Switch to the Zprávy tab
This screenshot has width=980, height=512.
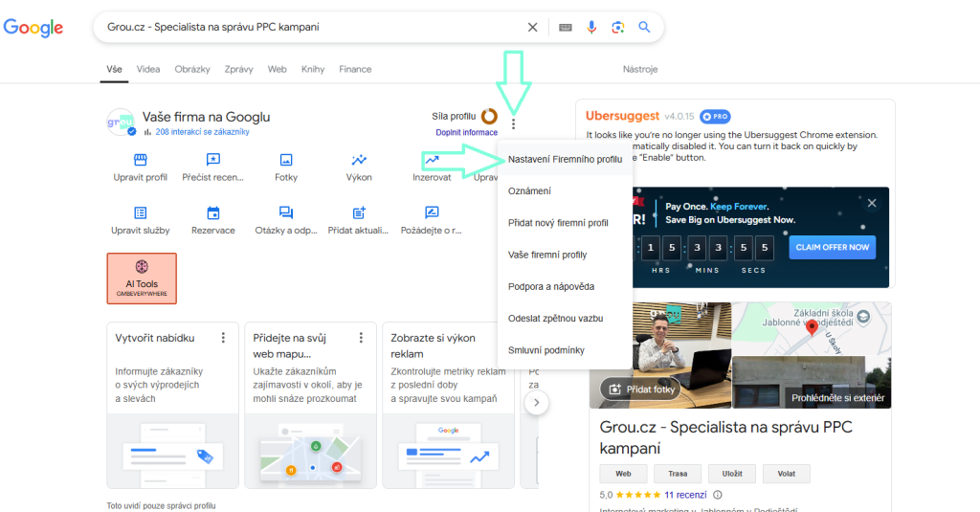pos(238,70)
